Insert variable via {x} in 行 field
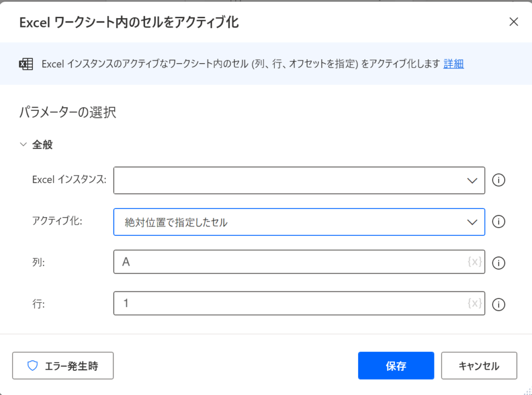The image size is (532, 395). point(474,303)
